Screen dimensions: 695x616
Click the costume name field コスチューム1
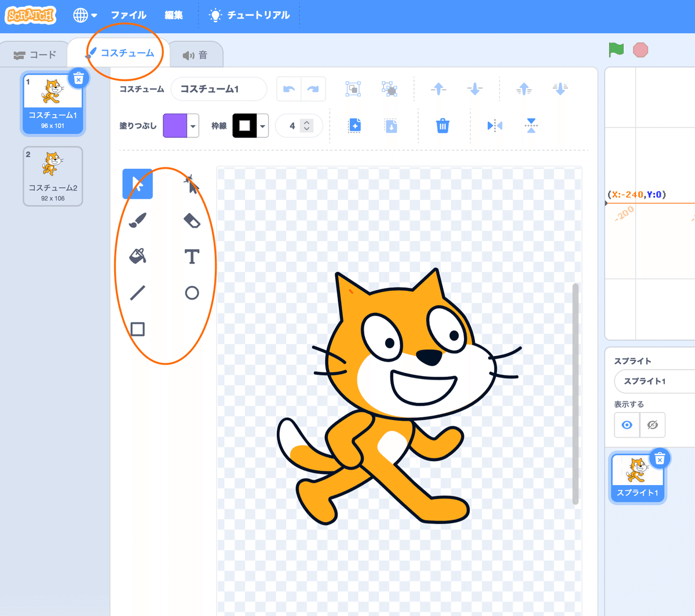point(219,89)
